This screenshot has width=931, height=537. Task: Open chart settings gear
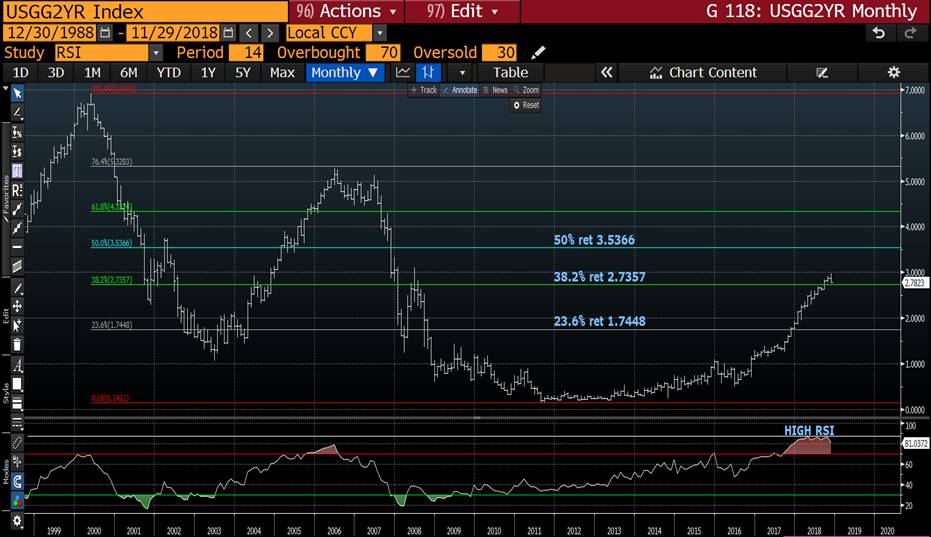[893, 72]
